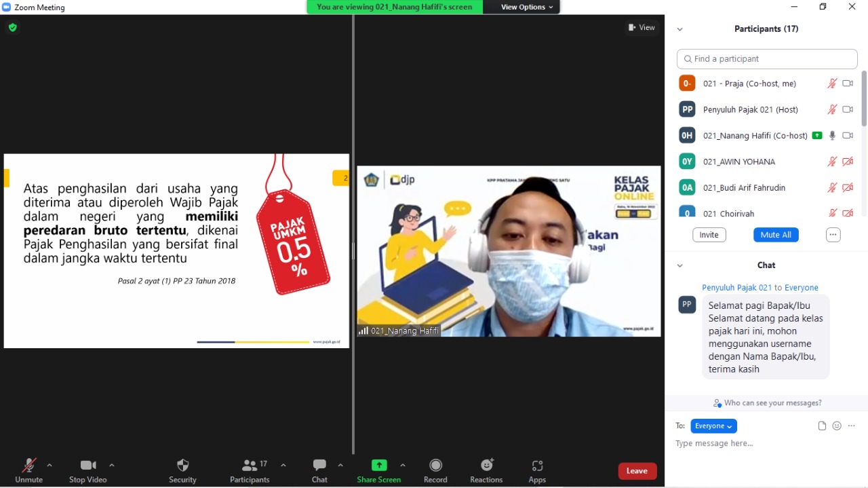Collapse the Participants panel chevron
This screenshot has width=868, height=488.
(679, 29)
